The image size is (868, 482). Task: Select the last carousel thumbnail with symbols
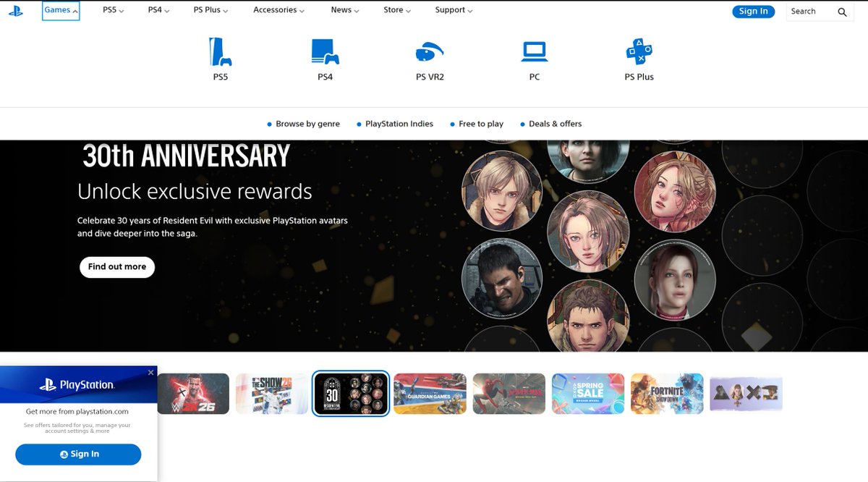746,394
